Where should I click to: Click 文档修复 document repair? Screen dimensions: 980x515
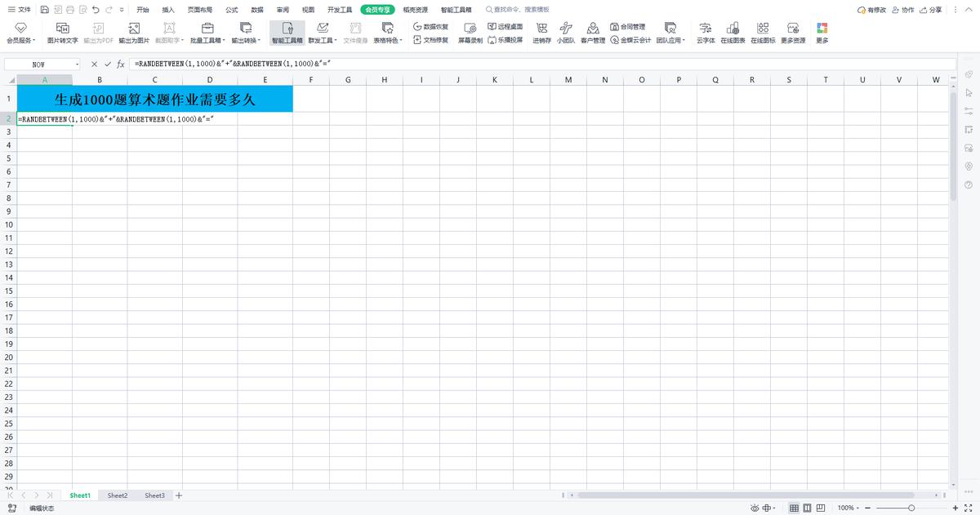tap(431, 39)
